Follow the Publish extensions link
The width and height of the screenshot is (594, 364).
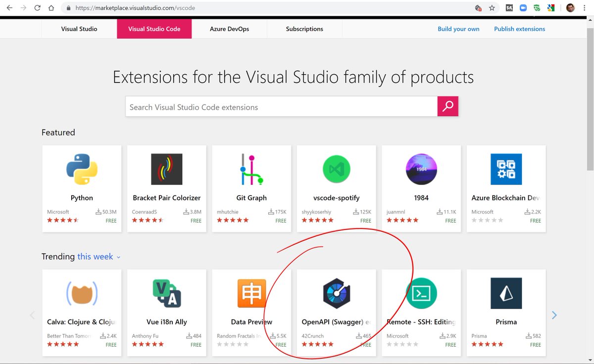pyautogui.click(x=520, y=29)
